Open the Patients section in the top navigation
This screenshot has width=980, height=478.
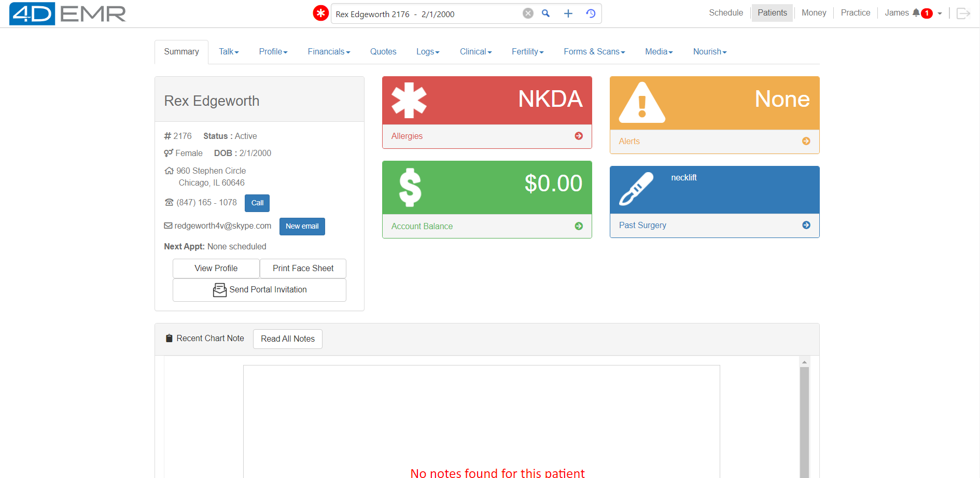click(x=772, y=12)
